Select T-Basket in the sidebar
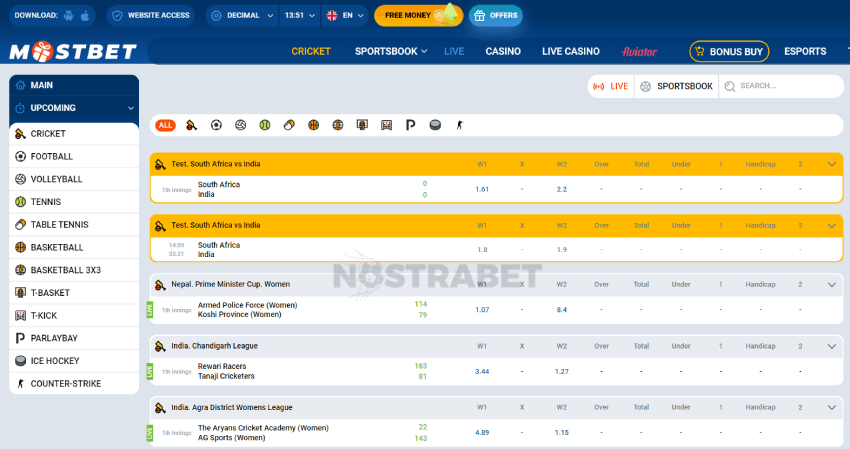The height and width of the screenshot is (449, 850). pos(74,293)
